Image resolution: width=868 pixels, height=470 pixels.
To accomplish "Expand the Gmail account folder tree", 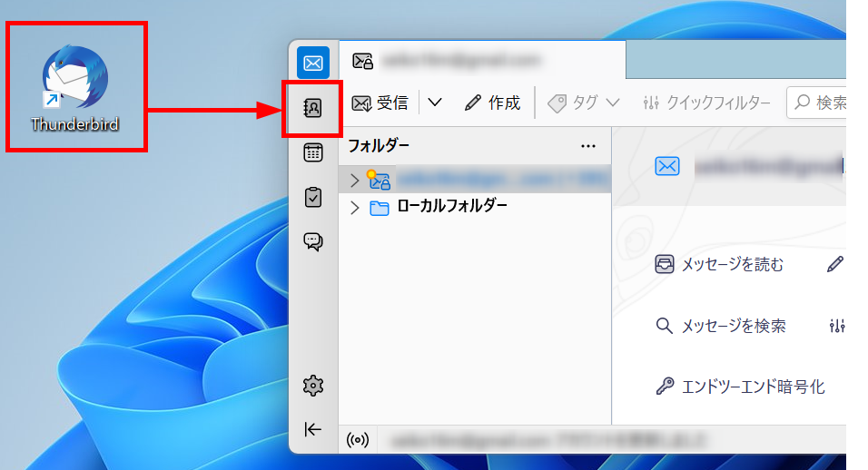I will pyautogui.click(x=354, y=181).
